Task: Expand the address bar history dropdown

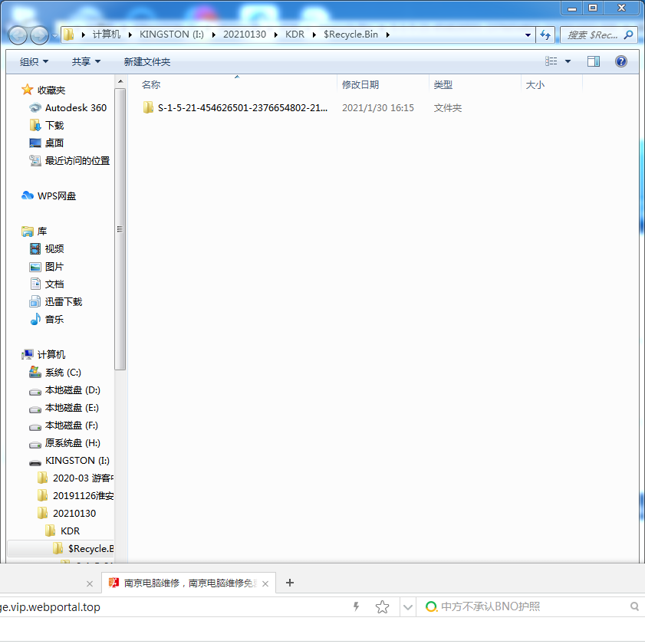Action: pos(528,34)
